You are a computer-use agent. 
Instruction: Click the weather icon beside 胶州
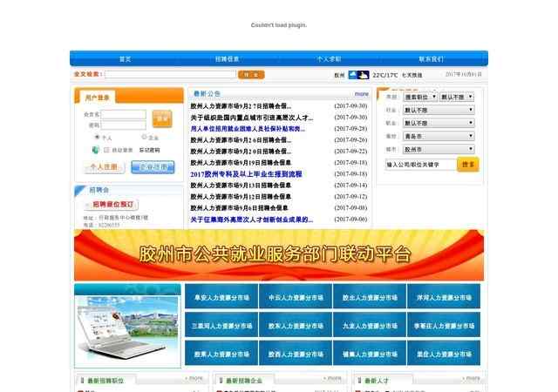(358, 76)
